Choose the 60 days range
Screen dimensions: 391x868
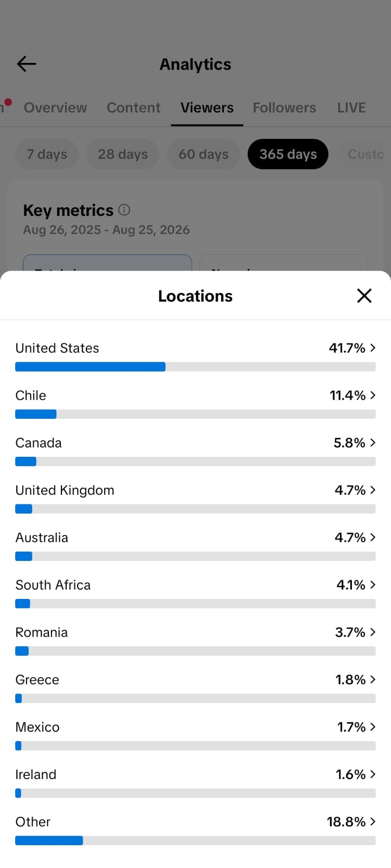click(x=204, y=154)
